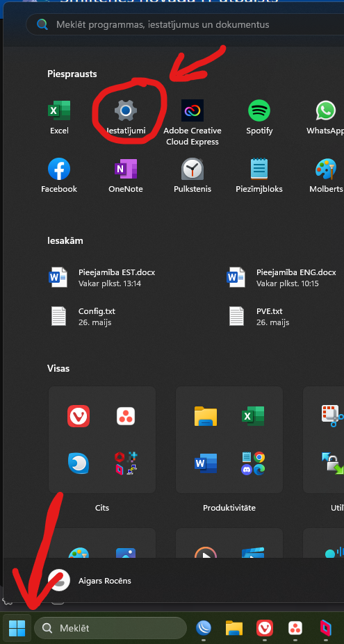Open the Snipping Tool in the Utilities folder

[x=332, y=416]
